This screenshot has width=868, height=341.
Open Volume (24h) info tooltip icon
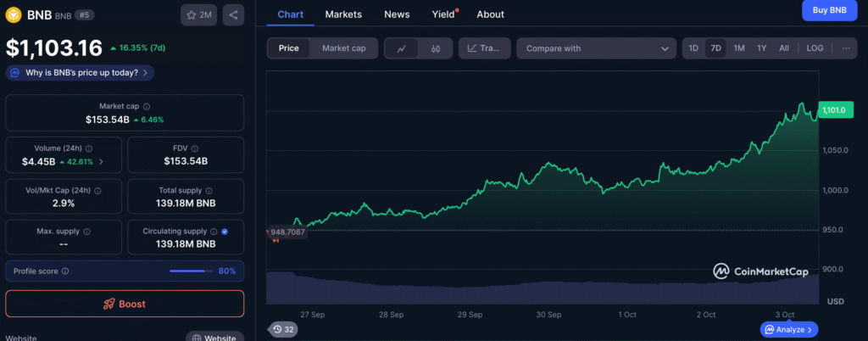pyautogui.click(x=89, y=149)
